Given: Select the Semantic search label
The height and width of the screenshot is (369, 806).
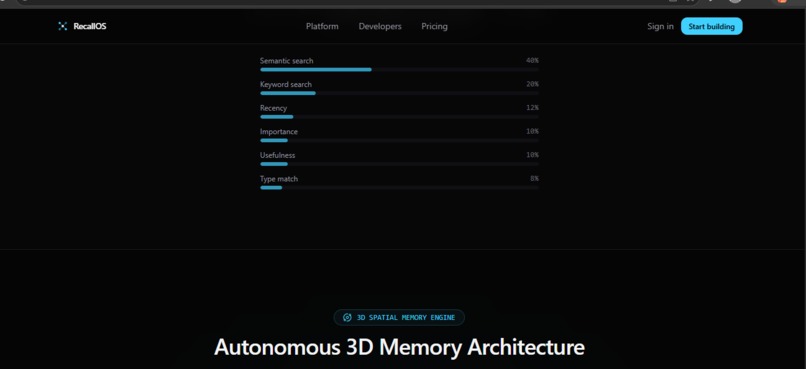Looking at the screenshot, I should [286, 61].
